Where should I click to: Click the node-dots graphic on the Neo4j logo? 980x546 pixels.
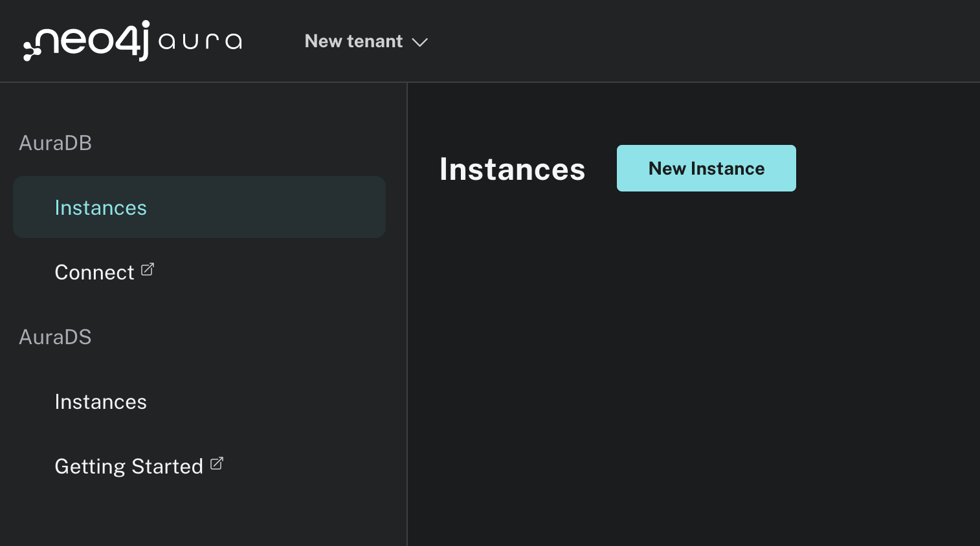click(30, 50)
